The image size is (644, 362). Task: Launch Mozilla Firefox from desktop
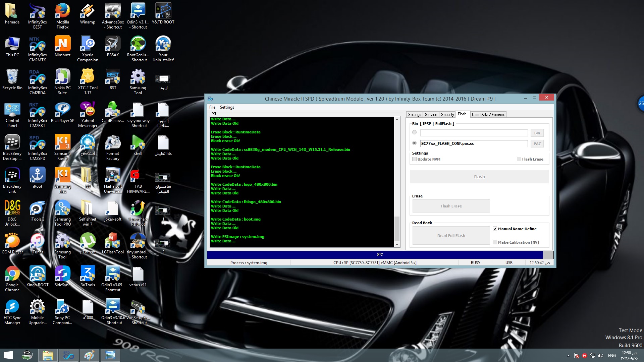[x=62, y=16]
